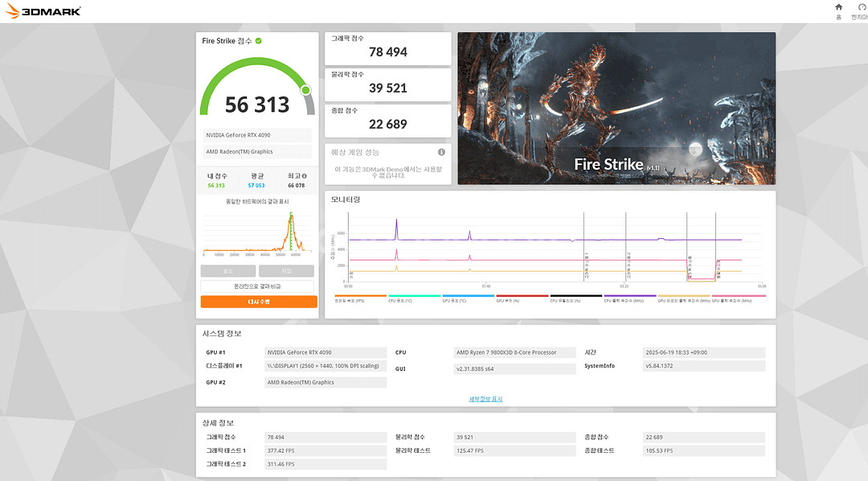
Task: Click the 그래픽 테스트 1 marker line in chart
Action: pyautogui.click(x=584, y=247)
